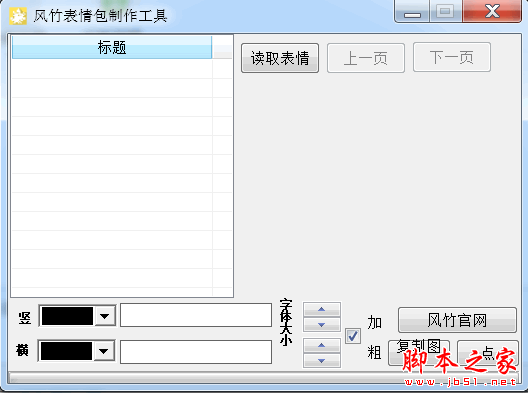This screenshot has height=393, width=528.
Task: Pick the black swatch in 横 row
Action: click(x=66, y=351)
